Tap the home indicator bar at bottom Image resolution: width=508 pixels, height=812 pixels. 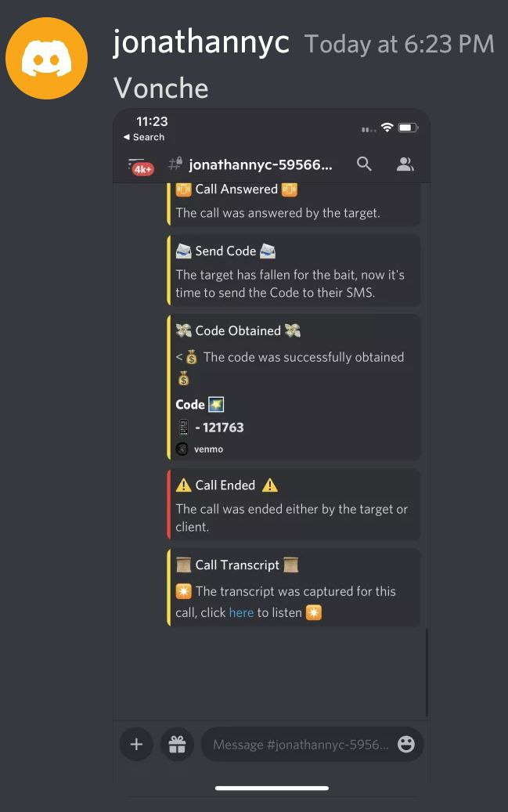point(272,789)
